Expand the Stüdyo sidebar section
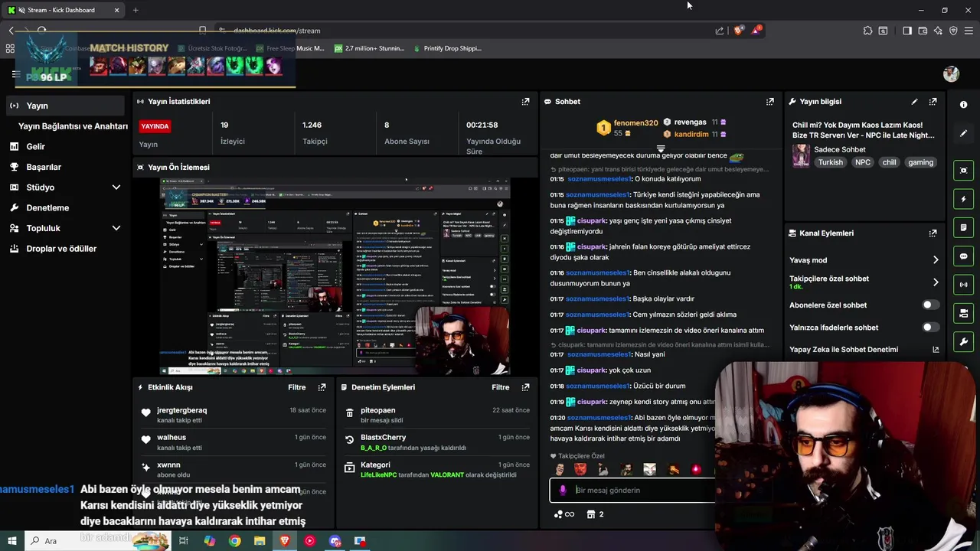 point(116,187)
